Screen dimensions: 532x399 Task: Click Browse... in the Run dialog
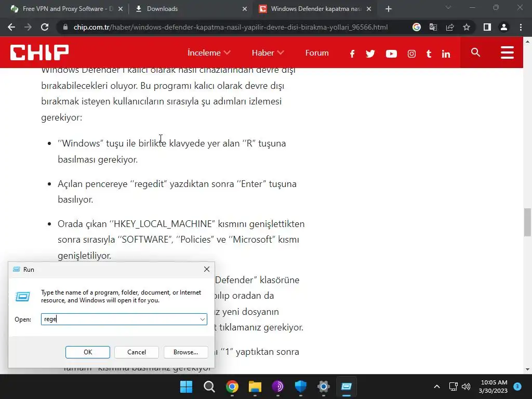pyautogui.click(x=185, y=352)
